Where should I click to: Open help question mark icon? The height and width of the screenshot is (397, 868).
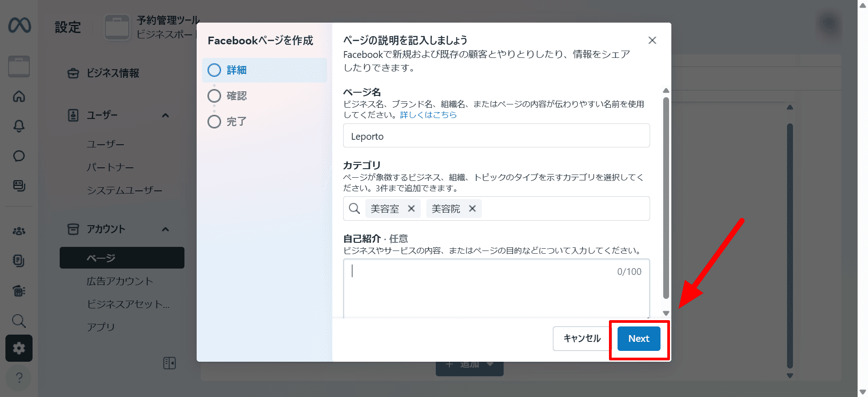tap(19, 378)
